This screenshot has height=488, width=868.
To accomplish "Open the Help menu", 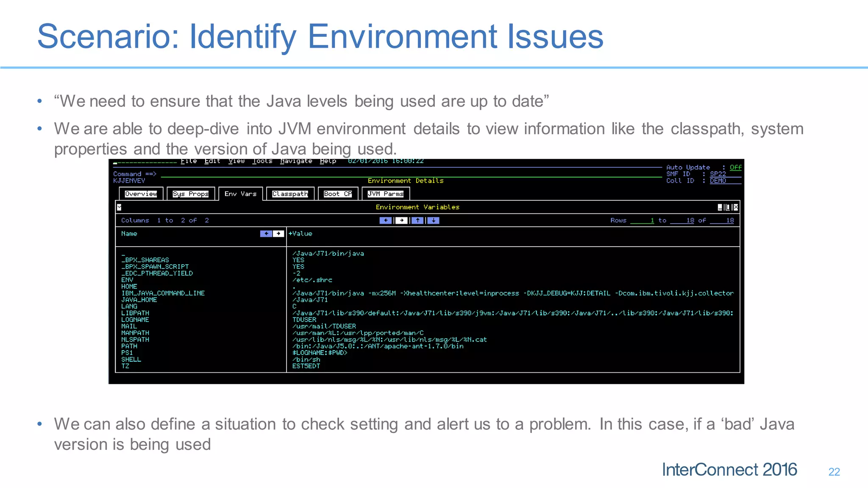I will point(328,161).
